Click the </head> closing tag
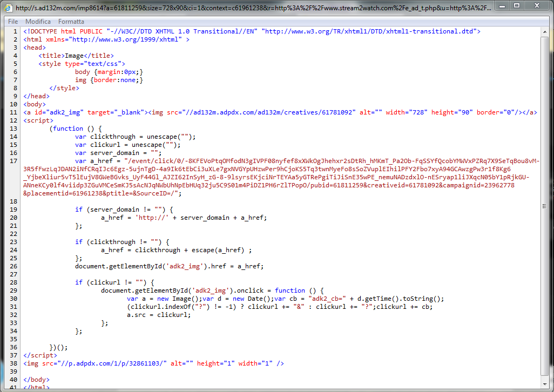The width and height of the screenshot is (554, 392). (36, 97)
